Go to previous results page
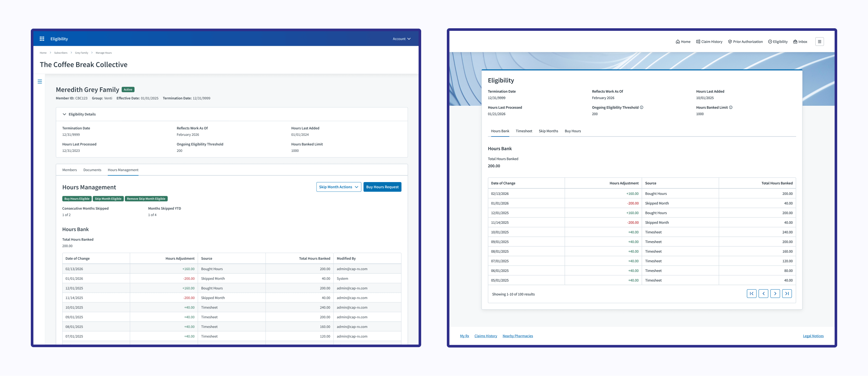The width and height of the screenshot is (868, 376). 763,294
